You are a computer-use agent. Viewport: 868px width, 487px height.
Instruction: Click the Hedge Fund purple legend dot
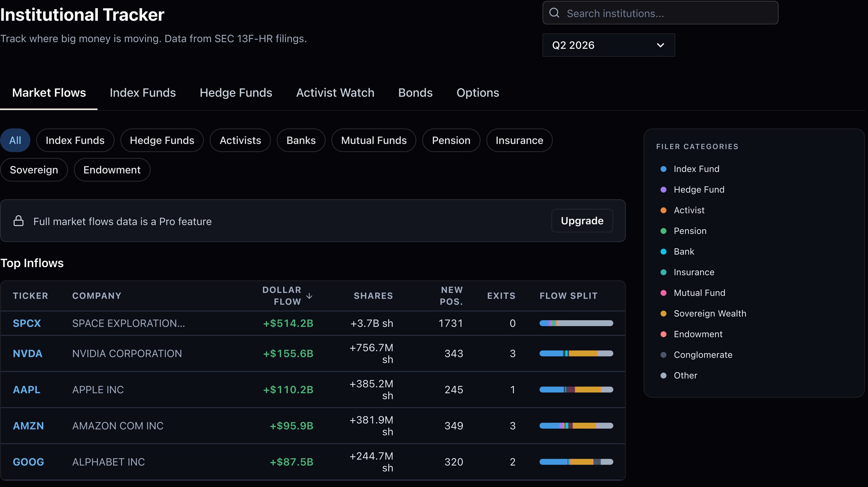[663, 190]
